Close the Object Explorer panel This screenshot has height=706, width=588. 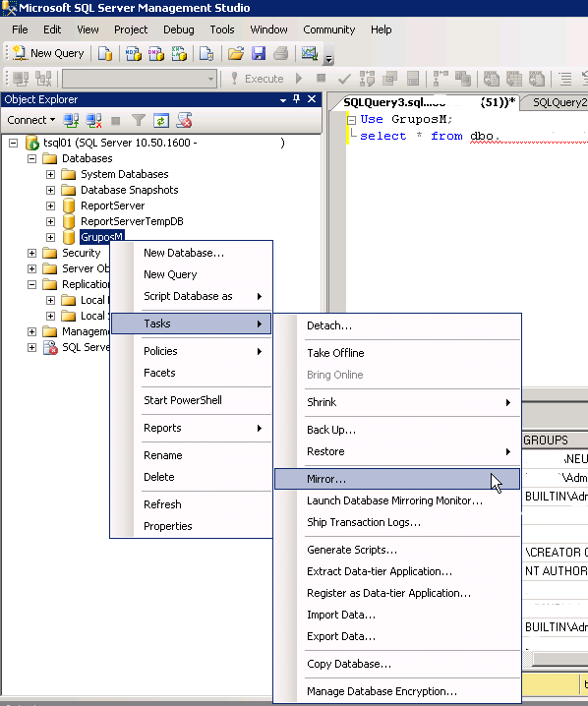[x=312, y=99]
